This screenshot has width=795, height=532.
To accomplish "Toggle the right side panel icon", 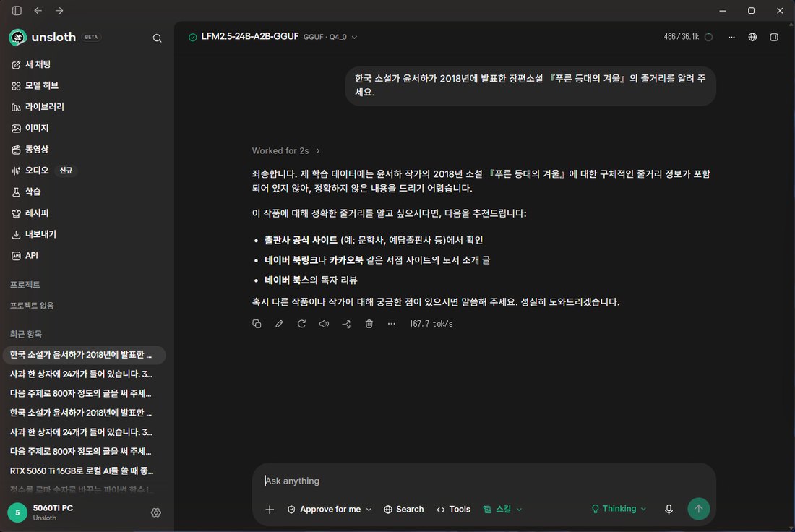I will (x=774, y=37).
